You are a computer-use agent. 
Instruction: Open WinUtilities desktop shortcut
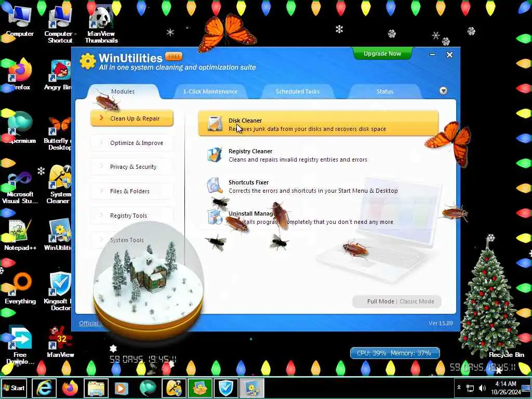58,235
